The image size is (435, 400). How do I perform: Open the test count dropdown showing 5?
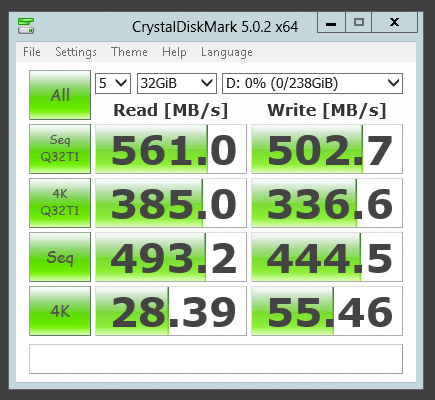(x=113, y=83)
